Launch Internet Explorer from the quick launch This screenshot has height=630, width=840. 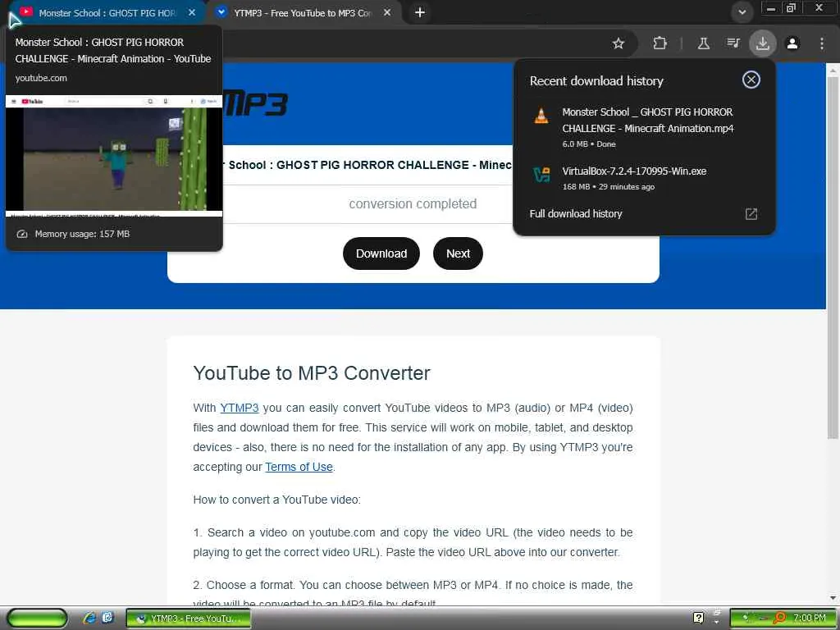pos(89,618)
